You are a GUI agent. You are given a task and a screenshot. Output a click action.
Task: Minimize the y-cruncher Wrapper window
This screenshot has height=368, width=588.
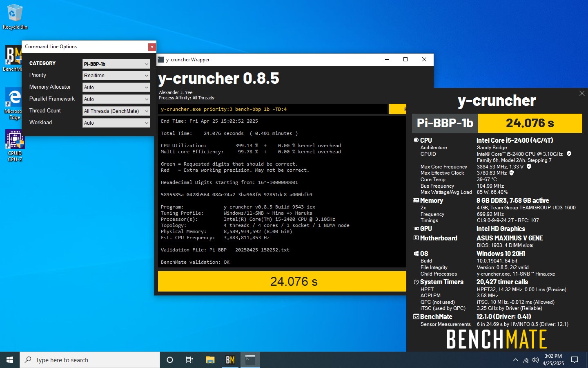coord(387,59)
